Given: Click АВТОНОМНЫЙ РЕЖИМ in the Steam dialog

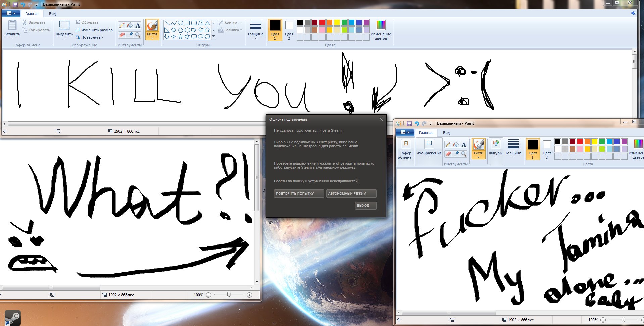Looking at the screenshot, I should 351,194.
